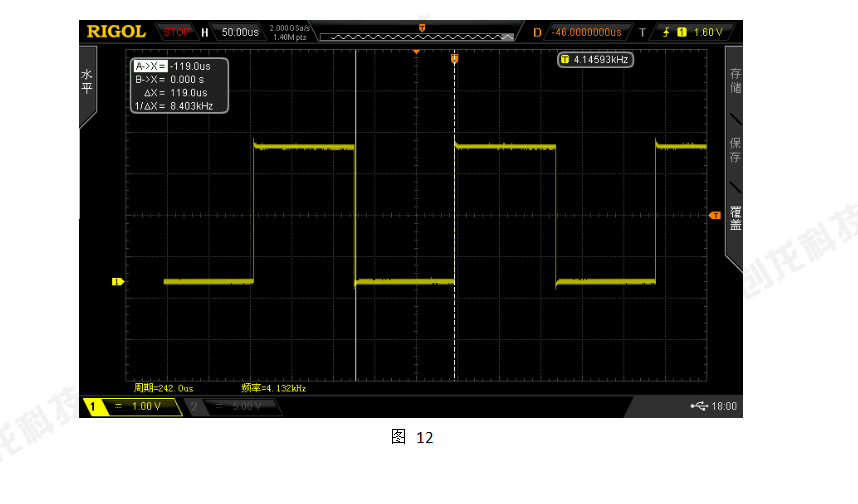Click the 2.000GSa/s sample rate readout

[x=289, y=28]
